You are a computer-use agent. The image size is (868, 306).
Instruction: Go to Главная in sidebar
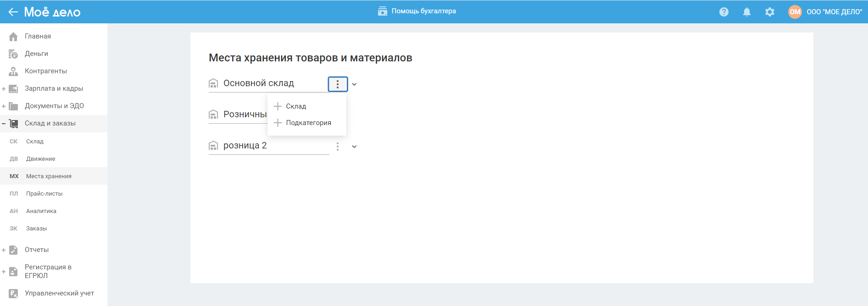pyautogui.click(x=38, y=36)
